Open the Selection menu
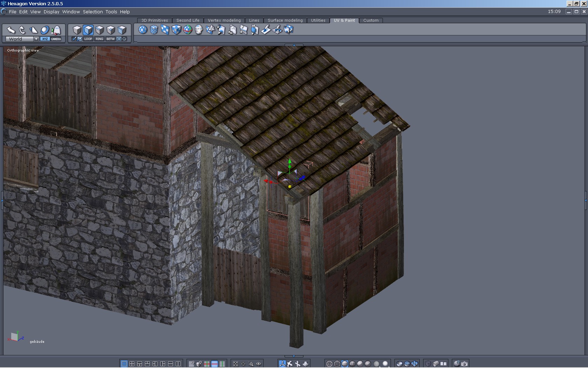Screen dimensions: 588x368 [93, 12]
